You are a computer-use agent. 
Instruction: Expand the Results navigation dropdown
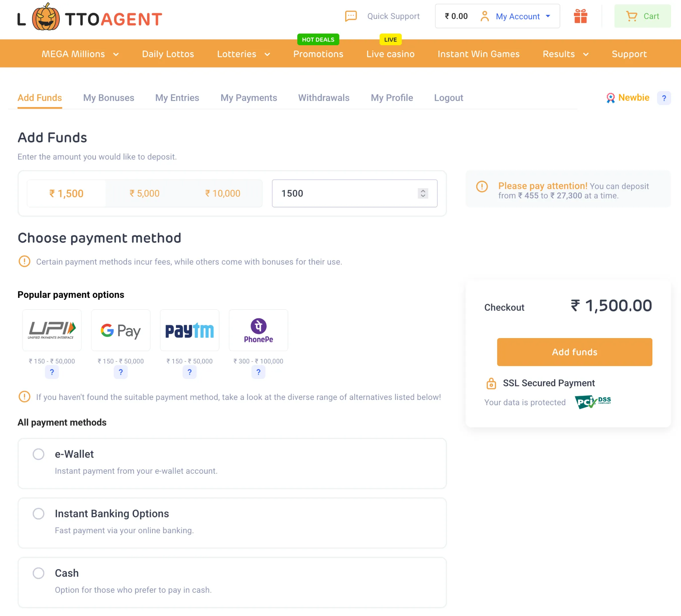pos(566,54)
